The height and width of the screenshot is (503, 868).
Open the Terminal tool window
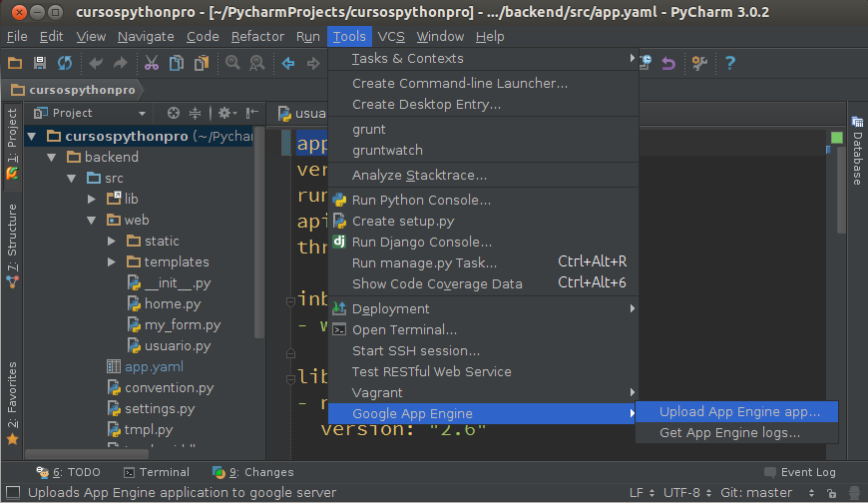click(157, 472)
